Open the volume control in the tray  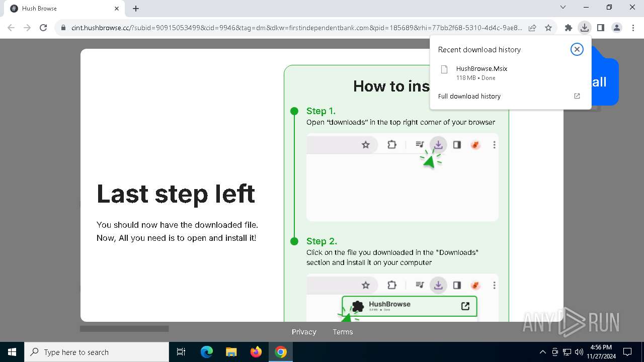579,352
